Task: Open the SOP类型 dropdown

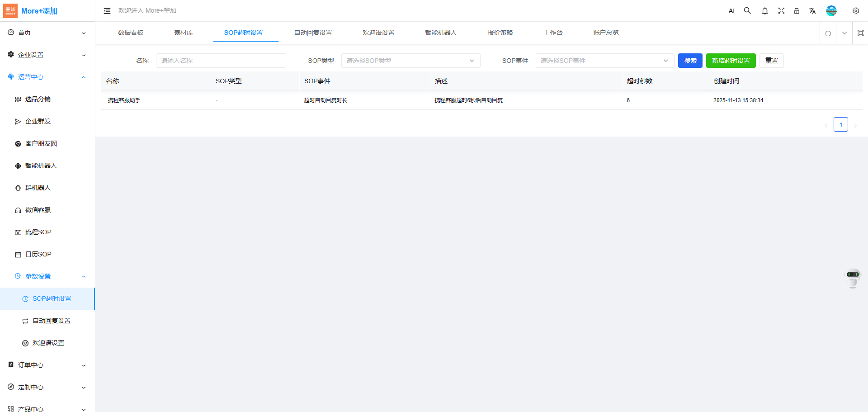Action: pyautogui.click(x=410, y=61)
